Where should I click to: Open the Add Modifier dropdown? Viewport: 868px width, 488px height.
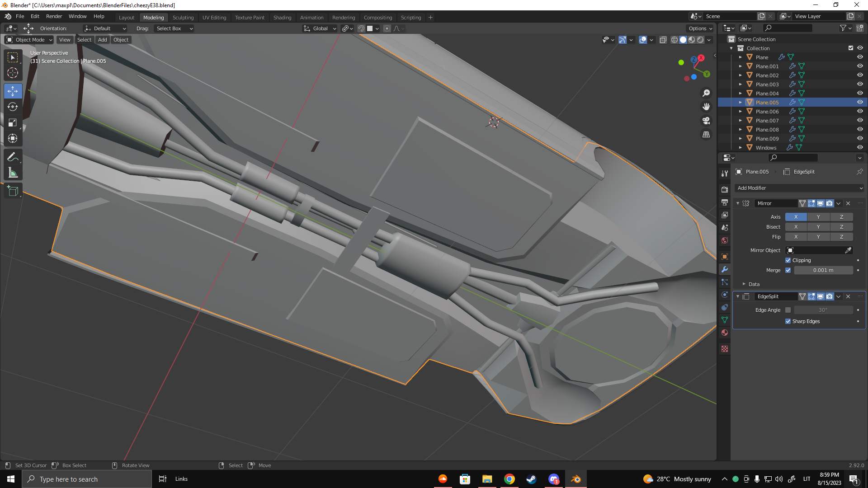tap(799, 188)
